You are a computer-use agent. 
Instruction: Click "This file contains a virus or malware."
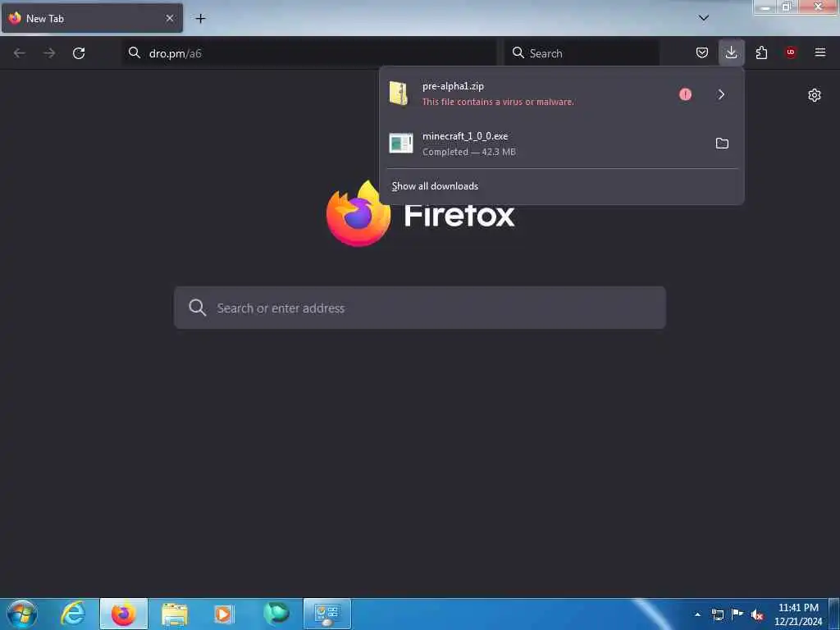point(498,102)
